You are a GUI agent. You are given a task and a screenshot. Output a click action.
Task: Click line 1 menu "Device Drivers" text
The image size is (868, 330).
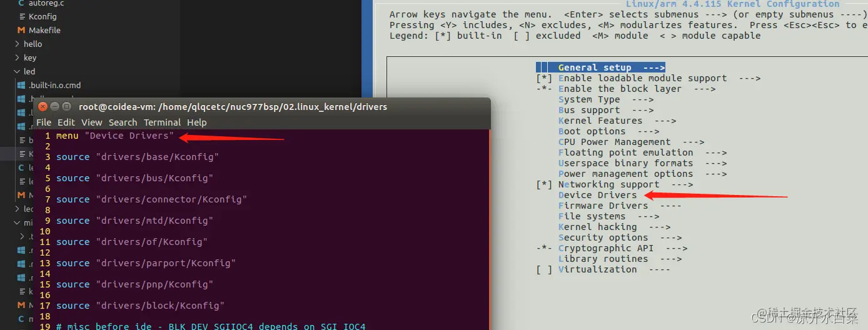coord(115,136)
